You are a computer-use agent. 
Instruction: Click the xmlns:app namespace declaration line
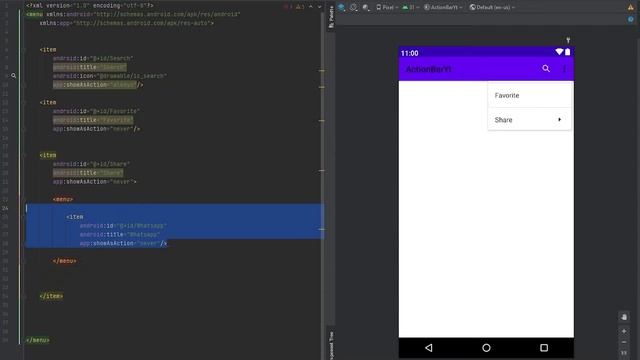pos(127,23)
